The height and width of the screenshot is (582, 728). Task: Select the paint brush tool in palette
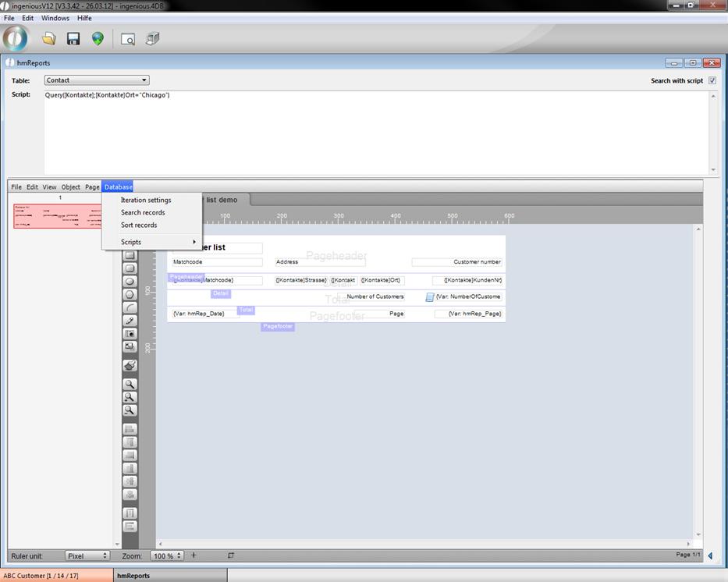pyautogui.click(x=130, y=365)
